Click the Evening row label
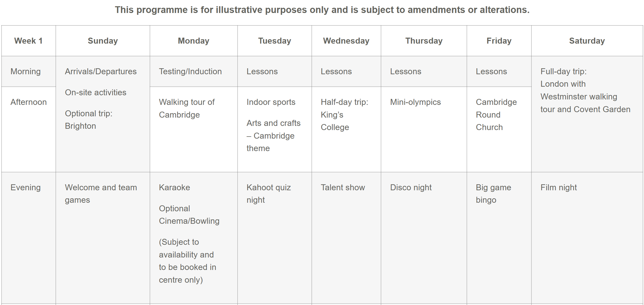Screen dimensions: 644x305 coord(25,187)
